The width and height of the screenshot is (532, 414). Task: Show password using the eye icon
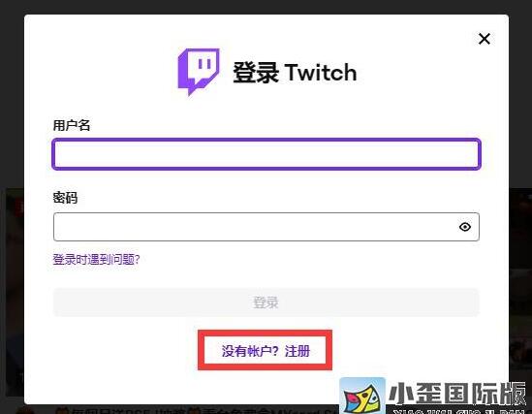[x=465, y=227]
